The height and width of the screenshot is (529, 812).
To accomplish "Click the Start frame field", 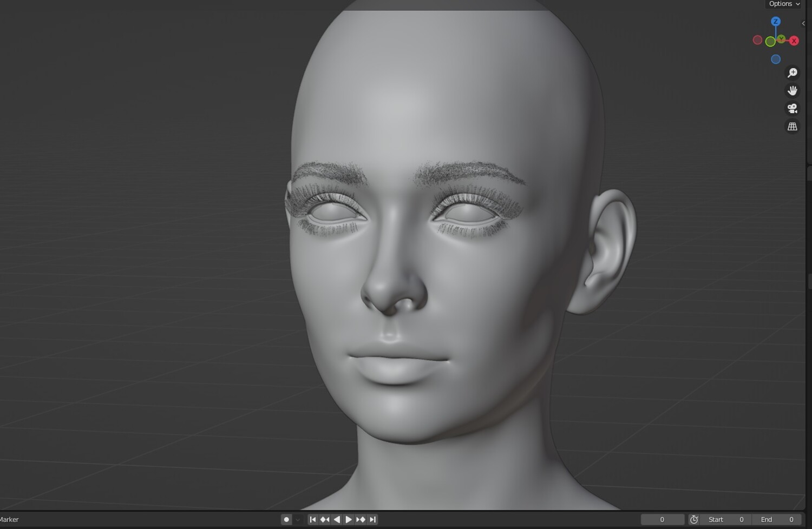I will pos(725,520).
